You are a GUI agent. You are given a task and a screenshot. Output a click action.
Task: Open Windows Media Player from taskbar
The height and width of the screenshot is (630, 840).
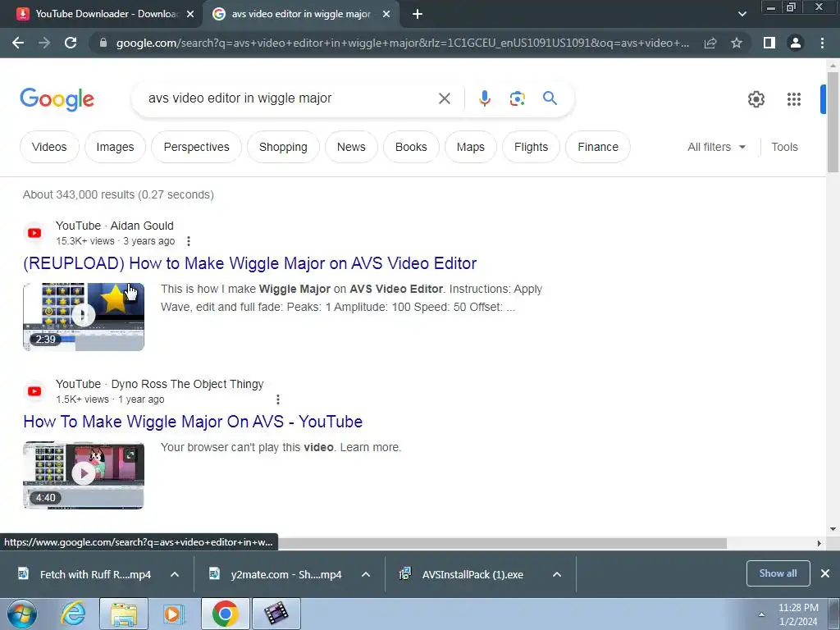tap(172, 614)
